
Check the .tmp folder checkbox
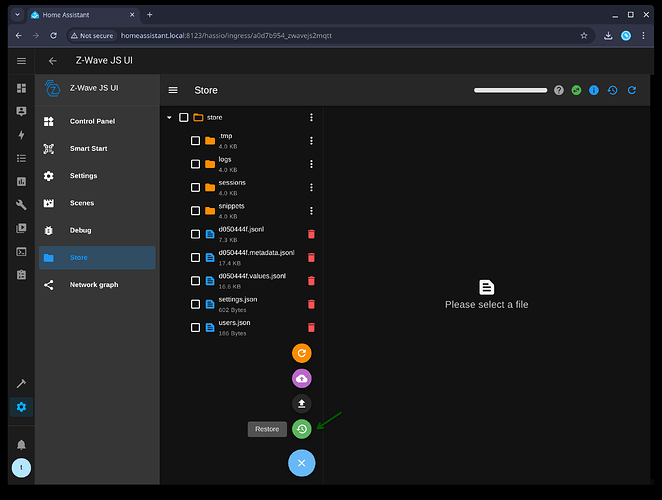195,141
